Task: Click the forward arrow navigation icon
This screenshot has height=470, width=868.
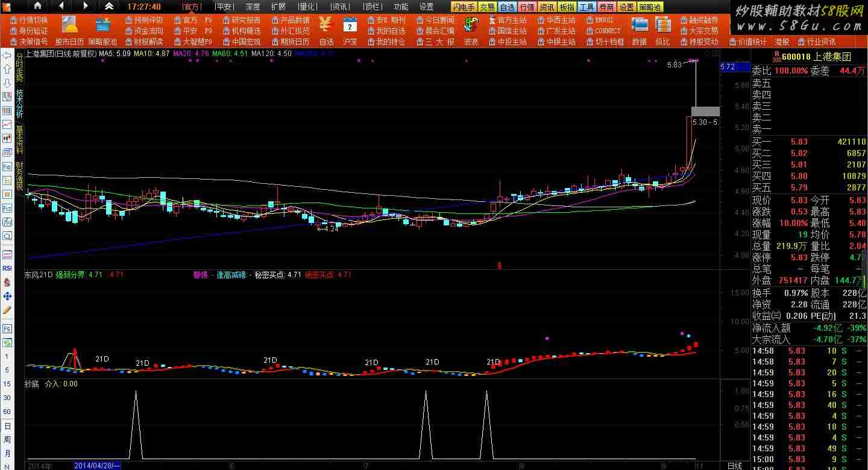Action: [85, 6]
